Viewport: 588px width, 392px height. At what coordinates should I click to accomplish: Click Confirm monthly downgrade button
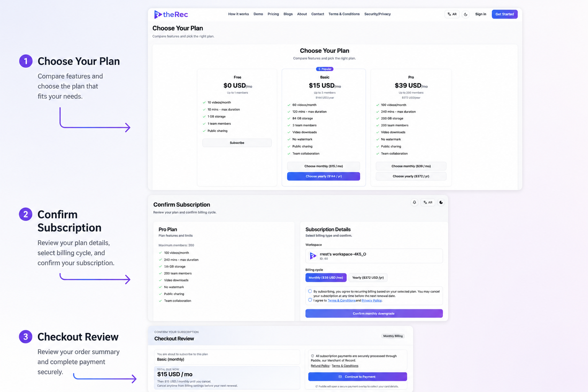(x=374, y=314)
